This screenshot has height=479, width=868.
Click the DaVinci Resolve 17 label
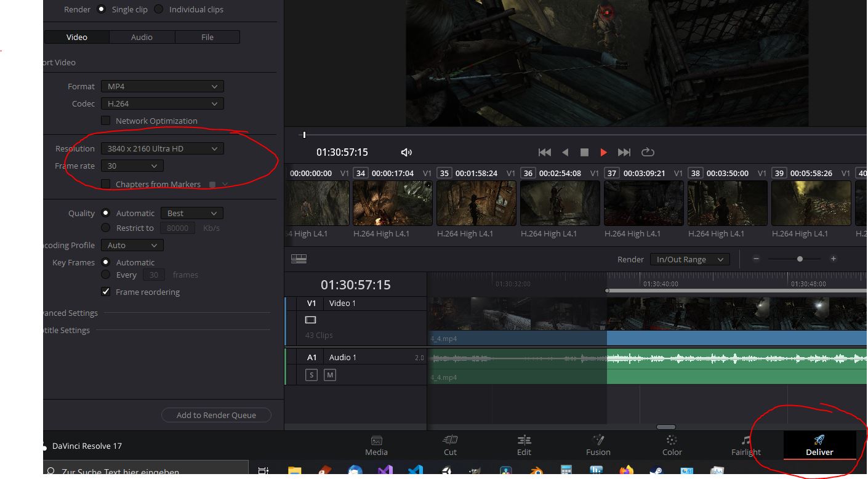pos(87,446)
